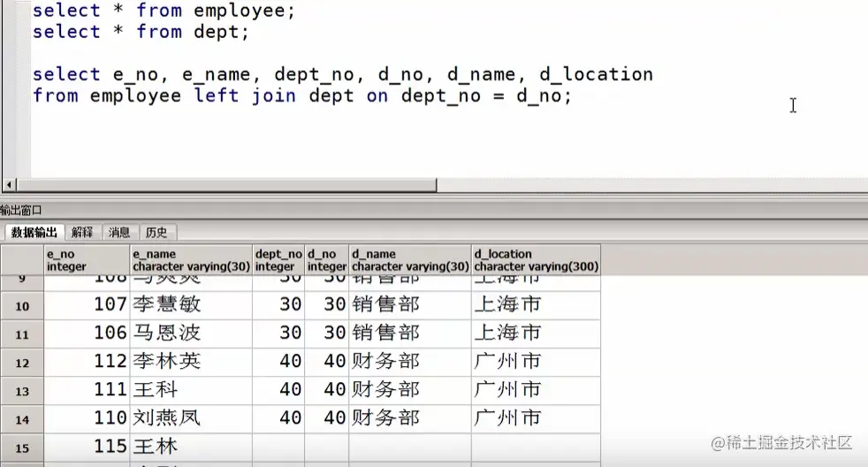Click the SQL editor horizontal scrollbar thumb

[x=226, y=185]
